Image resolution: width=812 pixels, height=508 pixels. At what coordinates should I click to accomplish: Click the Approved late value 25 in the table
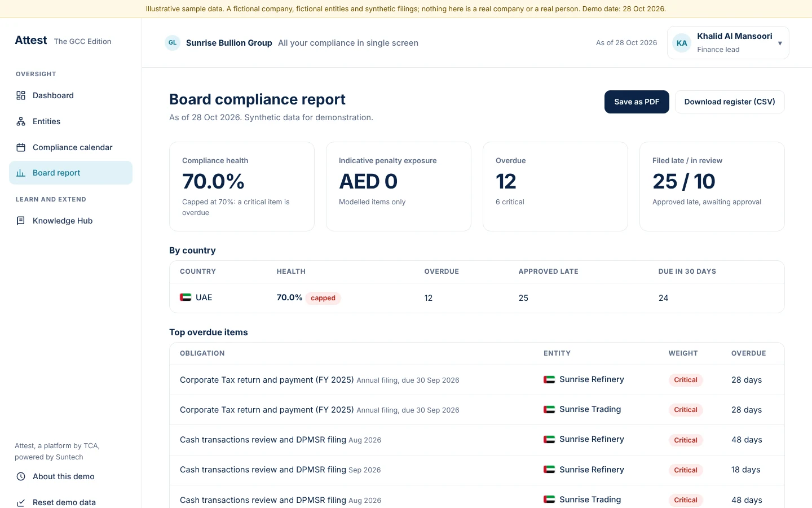[523, 298]
